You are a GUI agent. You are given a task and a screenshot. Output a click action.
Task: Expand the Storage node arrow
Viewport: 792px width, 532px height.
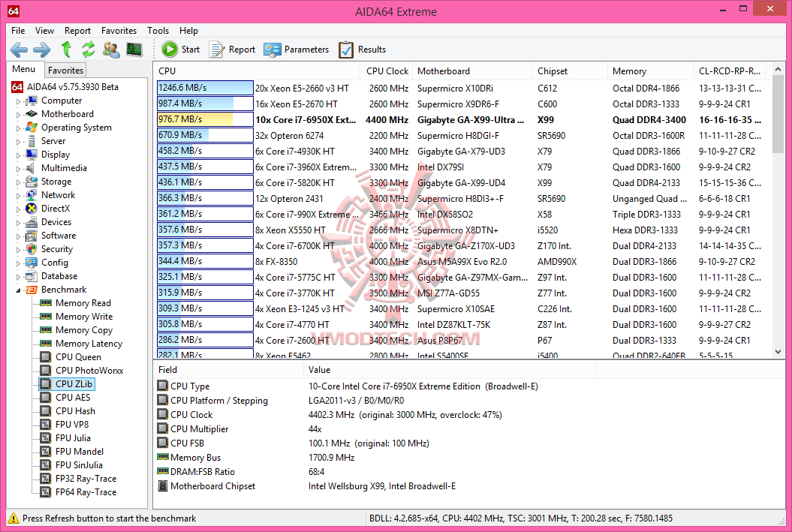tap(19, 182)
